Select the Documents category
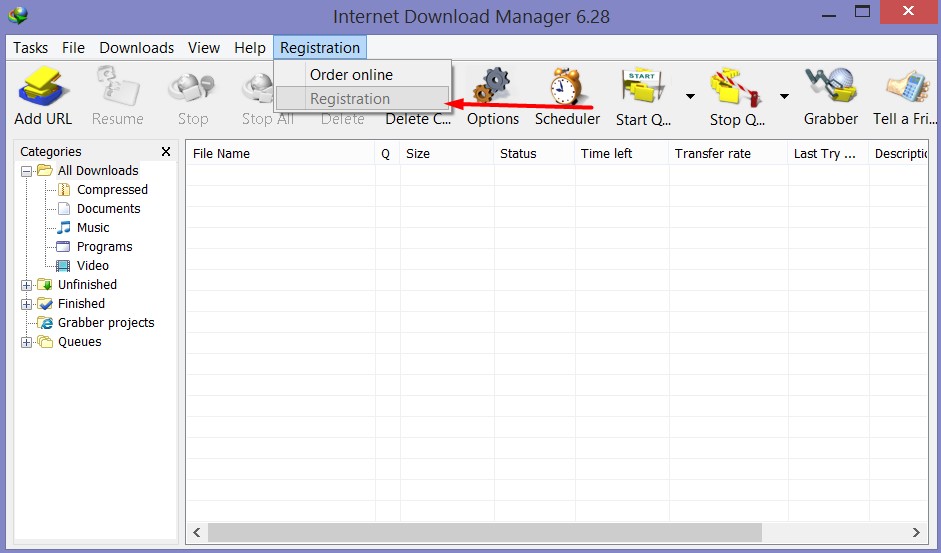The image size is (941, 553). (109, 209)
